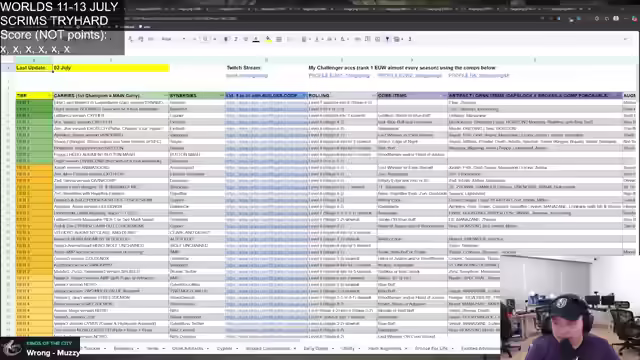640x360 pixels.
Task: Open the TIER column filter dropdown
Action: tap(49, 96)
